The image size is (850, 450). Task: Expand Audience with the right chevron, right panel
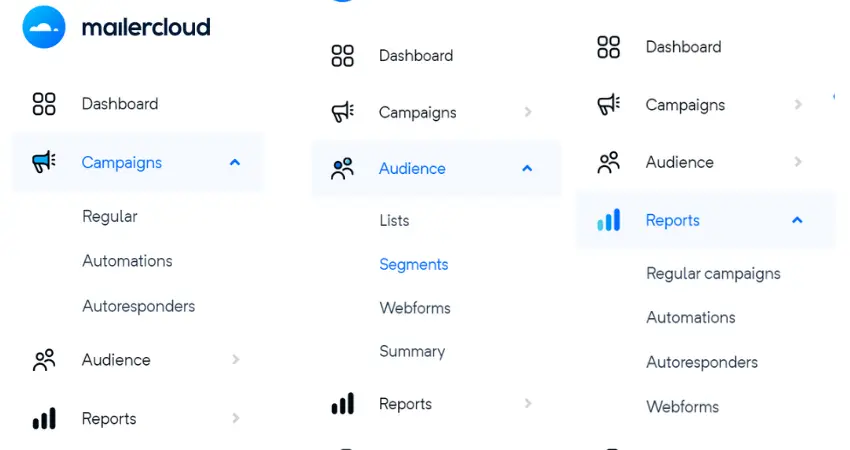click(x=798, y=162)
